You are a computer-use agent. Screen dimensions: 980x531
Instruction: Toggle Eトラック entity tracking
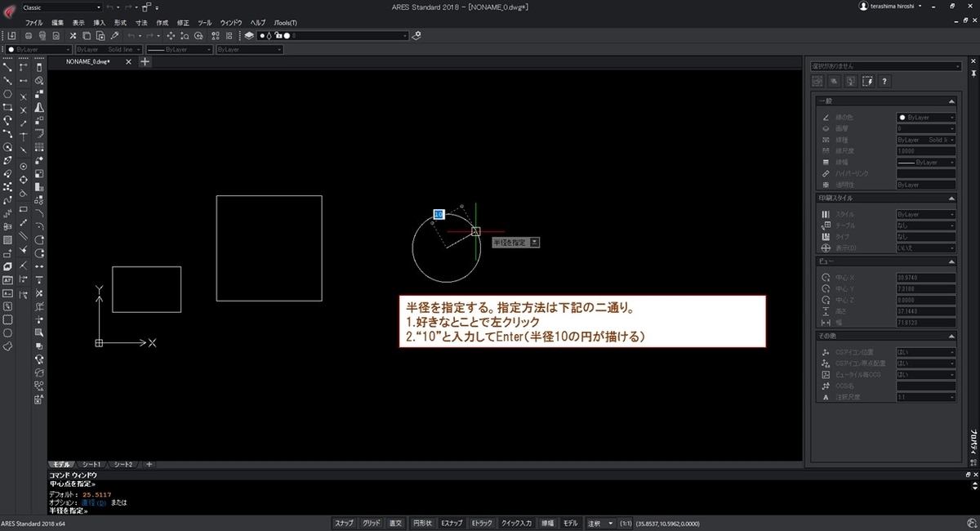[x=482, y=523]
